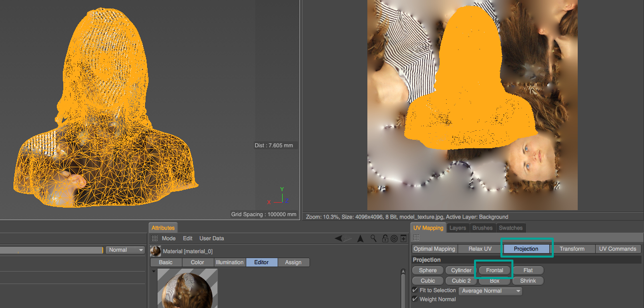
Task: Open the Normal blend mode dropdown
Action: point(125,250)
